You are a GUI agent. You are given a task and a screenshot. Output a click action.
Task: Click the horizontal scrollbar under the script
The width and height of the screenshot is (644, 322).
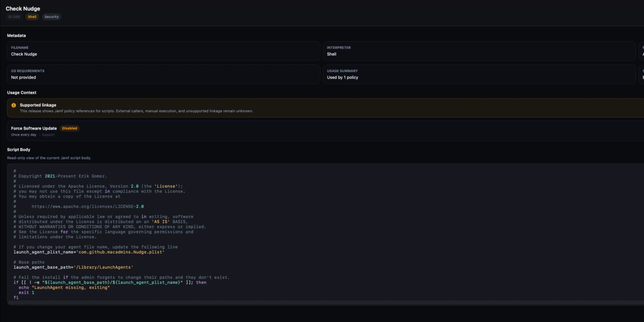click(x=326, y=302)
